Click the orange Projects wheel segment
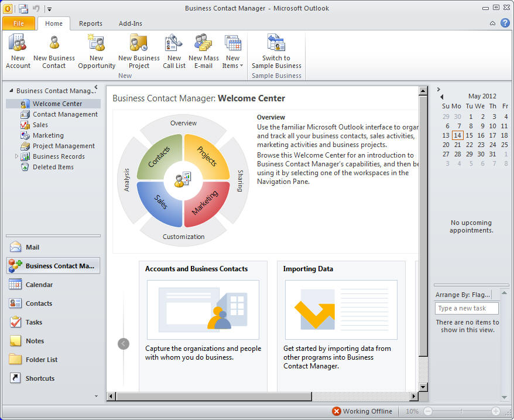 pyautogui.click(x=207, y=156)
